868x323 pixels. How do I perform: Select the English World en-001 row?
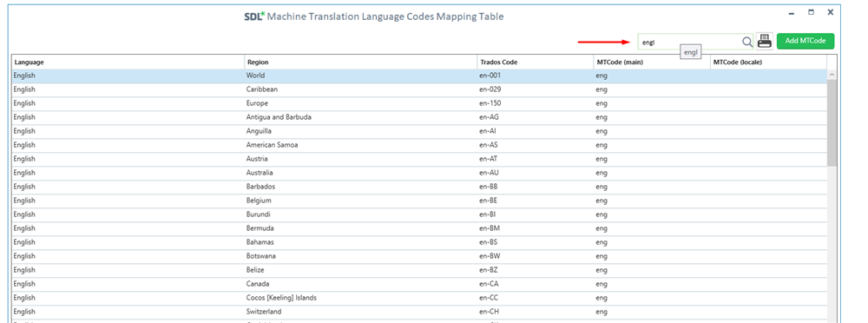pos(419,76)
